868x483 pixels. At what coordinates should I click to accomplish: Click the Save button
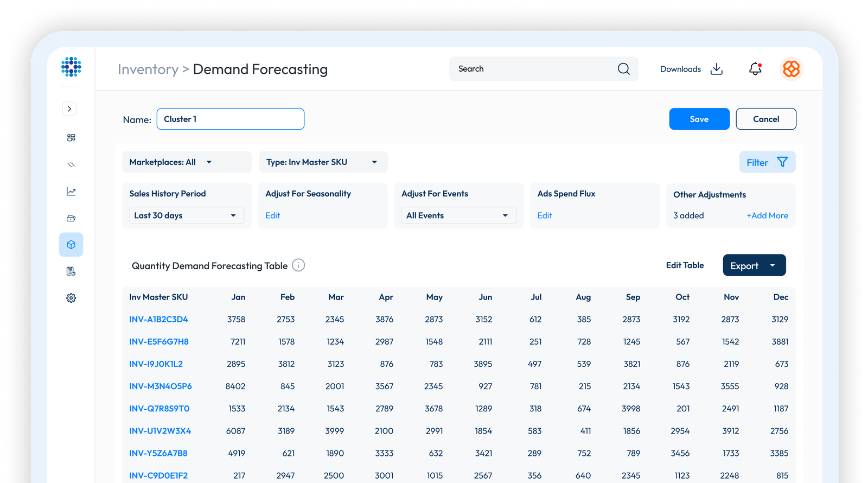pyautogui.click(x=699, y=119)
